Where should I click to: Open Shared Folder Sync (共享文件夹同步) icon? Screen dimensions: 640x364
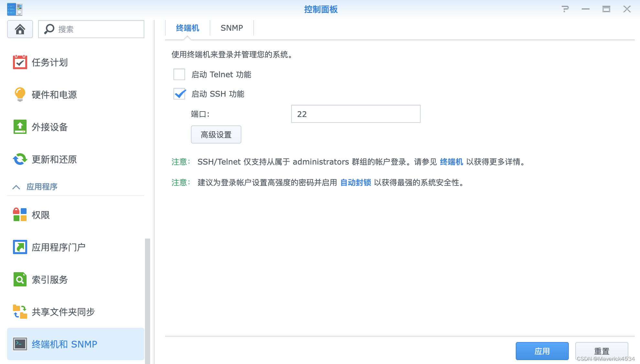tap(20, 312)
